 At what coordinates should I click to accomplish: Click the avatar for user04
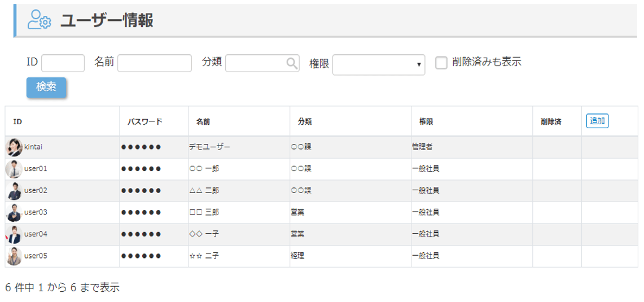(x=14, y=234)
